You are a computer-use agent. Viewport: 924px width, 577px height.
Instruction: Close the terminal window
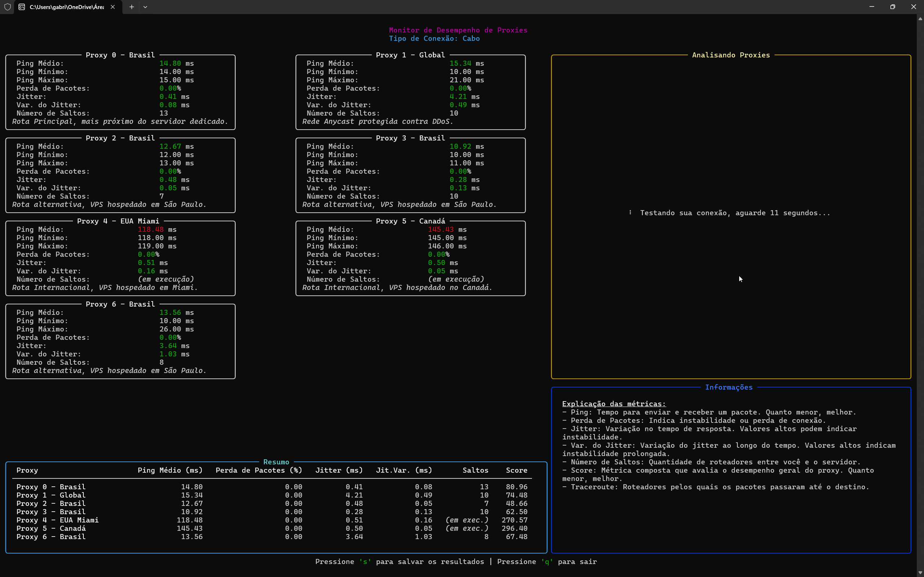914,7
